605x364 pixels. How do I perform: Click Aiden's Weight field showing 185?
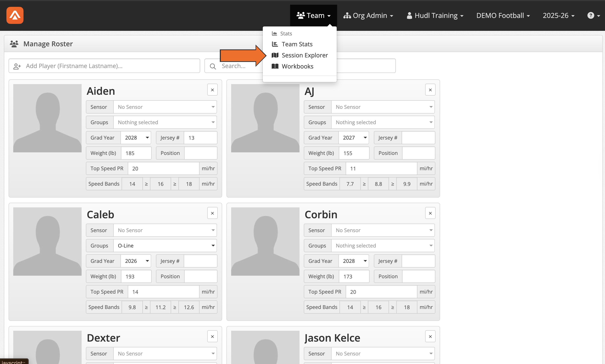pyautogui.click(x=136, y=153)
